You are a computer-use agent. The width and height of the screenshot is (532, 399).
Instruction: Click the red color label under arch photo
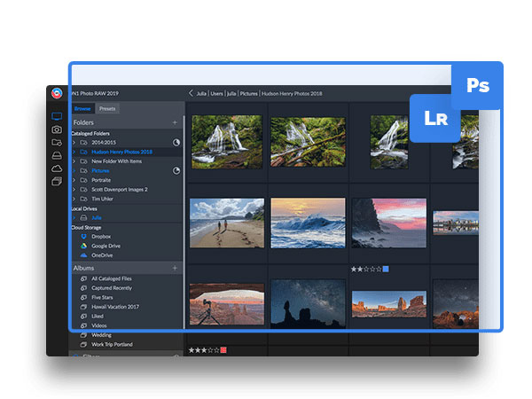(x=223, y=350)
